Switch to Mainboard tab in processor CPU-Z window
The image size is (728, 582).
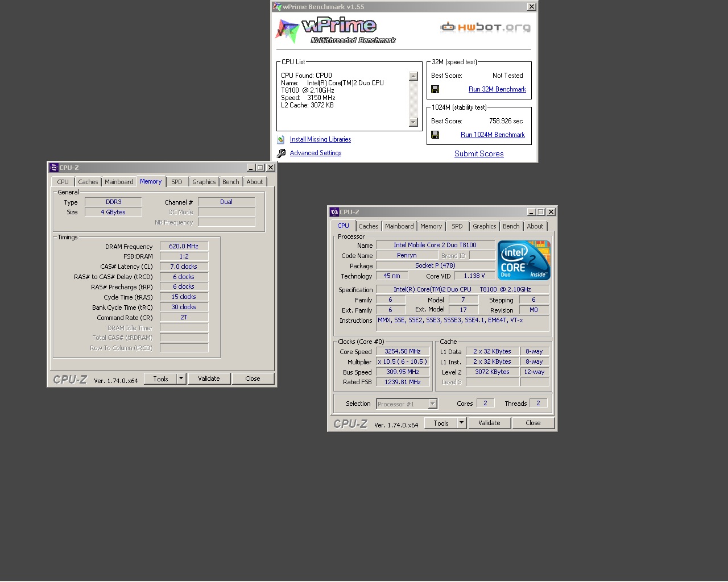coord(399,226)
